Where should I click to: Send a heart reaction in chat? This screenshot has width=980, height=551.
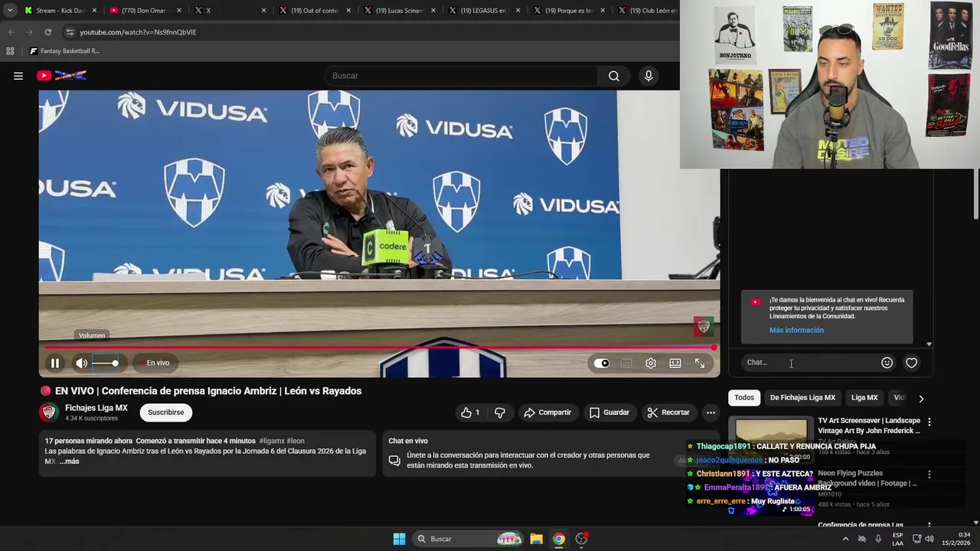[911, 364]
